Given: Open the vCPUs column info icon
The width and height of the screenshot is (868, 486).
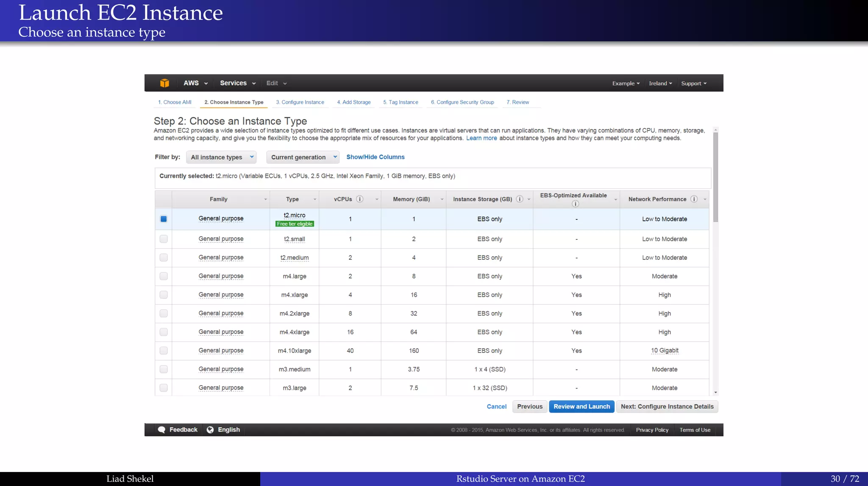Looking at the screenshot, I should [360, 199].
